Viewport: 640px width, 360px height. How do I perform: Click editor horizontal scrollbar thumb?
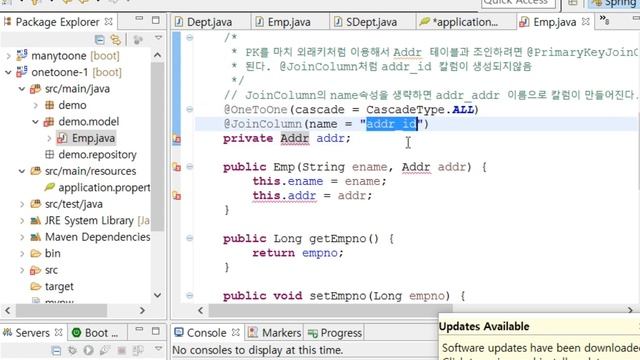(x=331, y=311)
